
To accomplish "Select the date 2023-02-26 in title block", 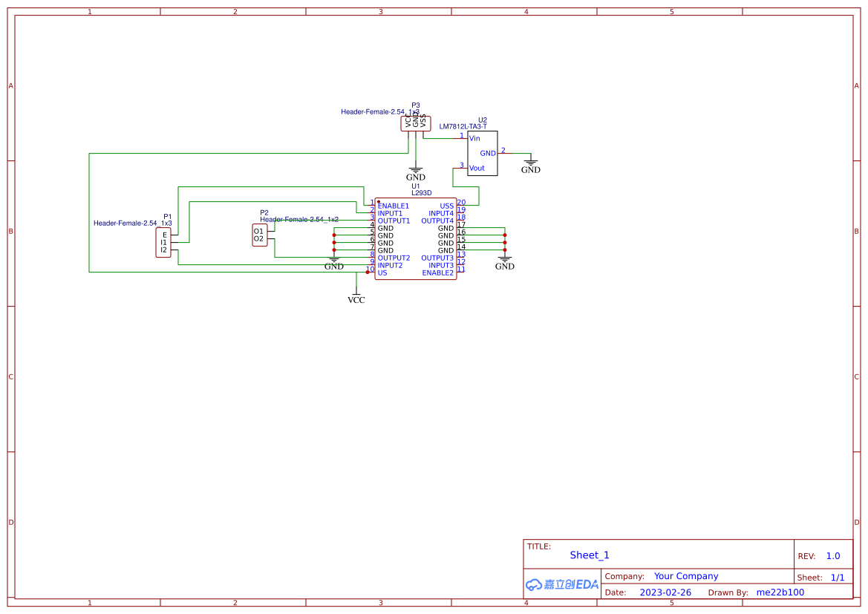I will 665,592.
